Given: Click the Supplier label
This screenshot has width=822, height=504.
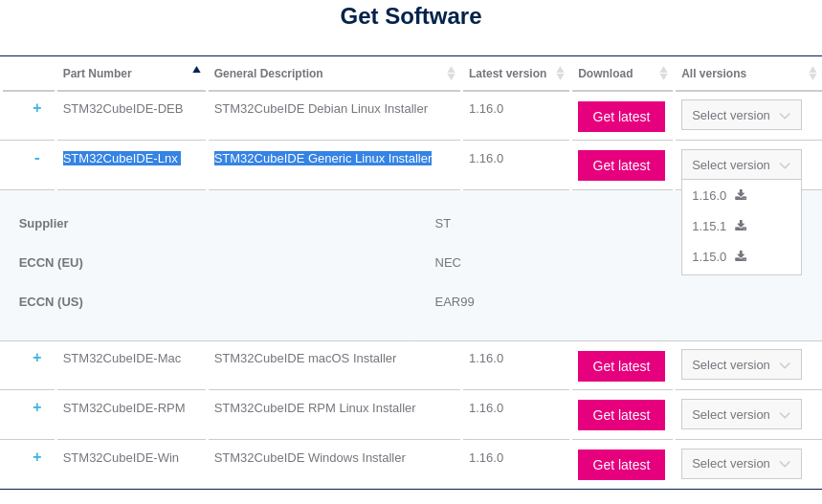Looking at the screenshot, I should pos(43,224).
